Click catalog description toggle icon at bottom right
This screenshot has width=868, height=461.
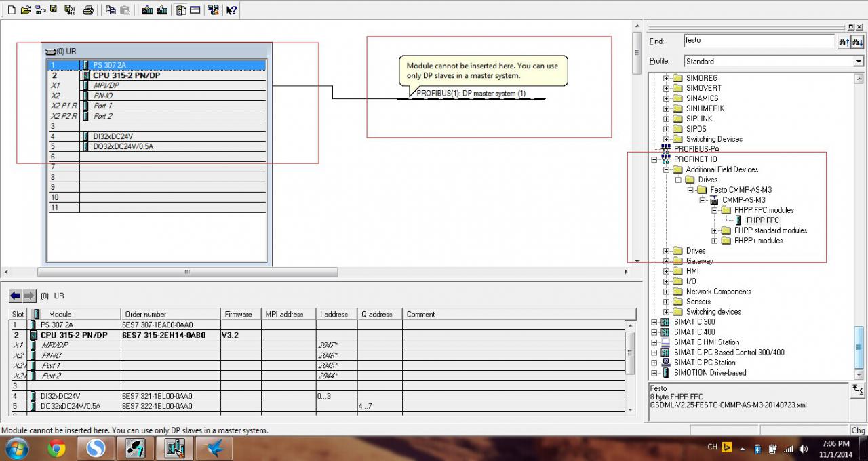pyautogui.click(x=858, y=389)
